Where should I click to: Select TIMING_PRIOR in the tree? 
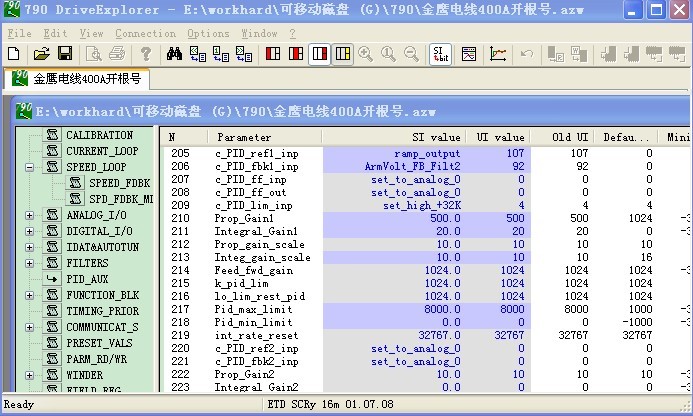103,311
